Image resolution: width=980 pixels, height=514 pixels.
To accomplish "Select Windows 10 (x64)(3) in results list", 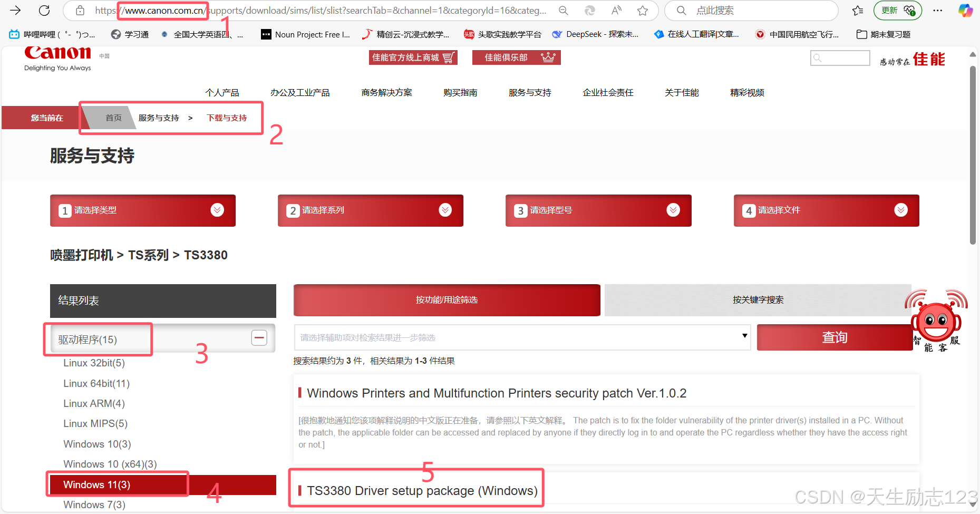I will [x=110, y=464].
